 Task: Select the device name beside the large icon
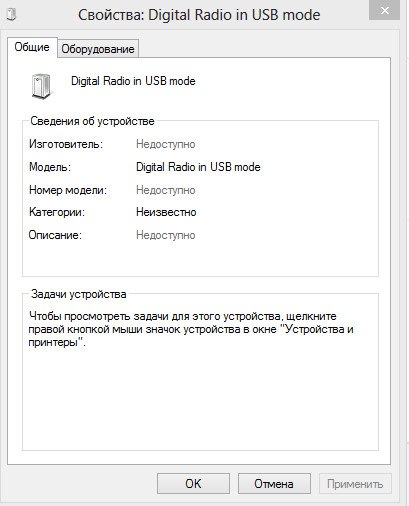(133, 81)
